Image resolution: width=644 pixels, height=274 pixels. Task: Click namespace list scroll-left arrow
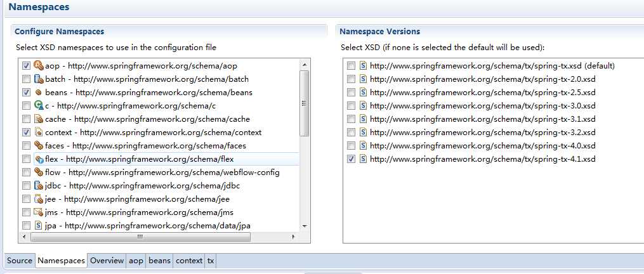click(x=24, y=237)
